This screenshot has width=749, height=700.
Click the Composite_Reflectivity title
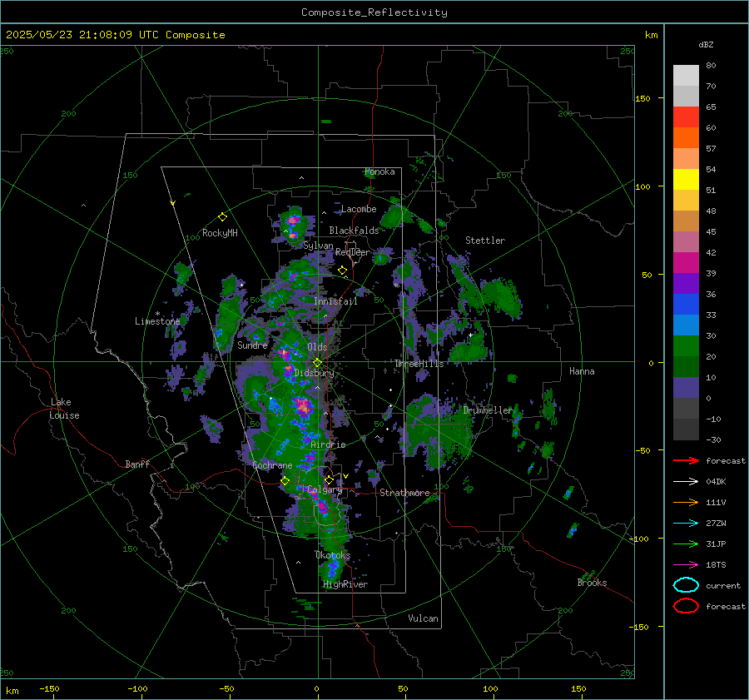pos(374,12)
